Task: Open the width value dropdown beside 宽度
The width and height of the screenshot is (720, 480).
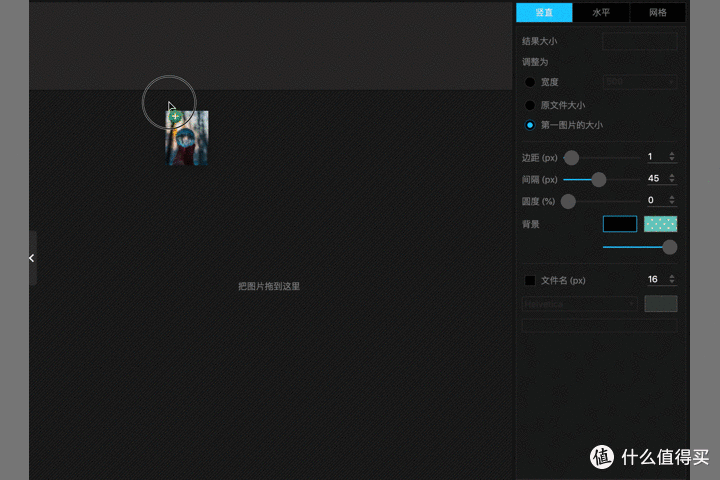Action: (x=640, y=82)
